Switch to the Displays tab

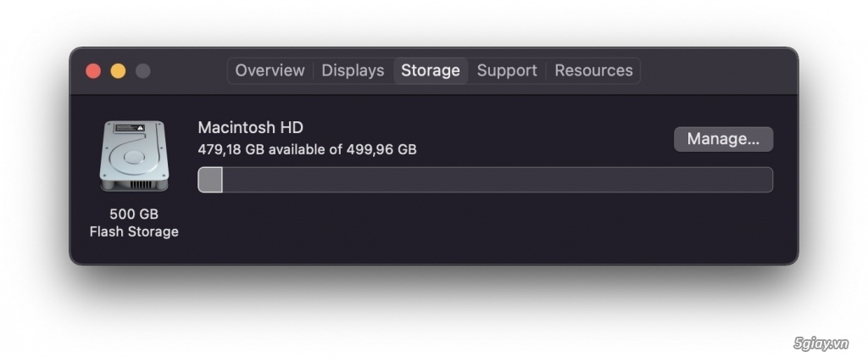coord(353,71)
